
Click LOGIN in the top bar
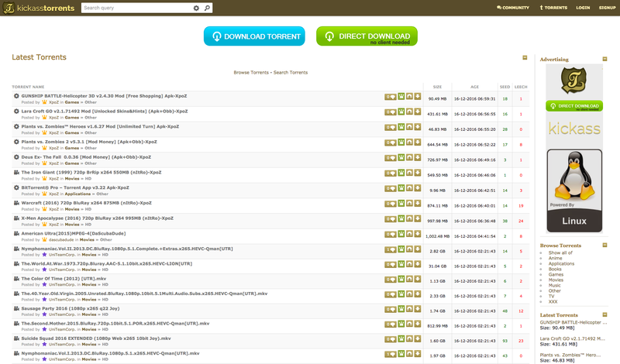click(x=583, y=8)
